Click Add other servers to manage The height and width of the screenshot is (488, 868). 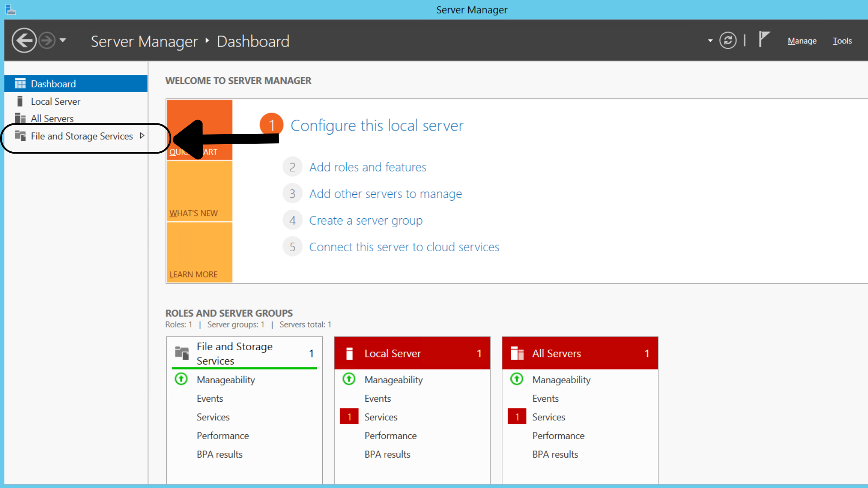point(386,194)
